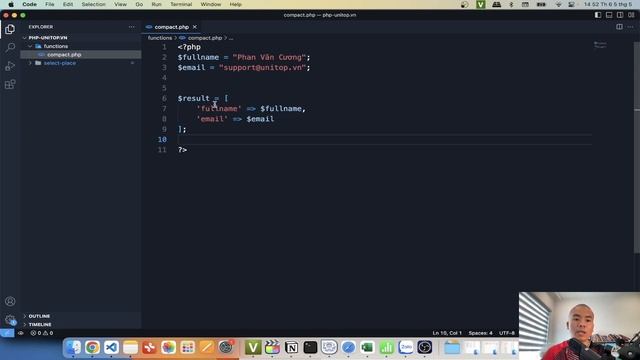640x360 pixels.
Task: Open the Edit menu
Action: 68,4
